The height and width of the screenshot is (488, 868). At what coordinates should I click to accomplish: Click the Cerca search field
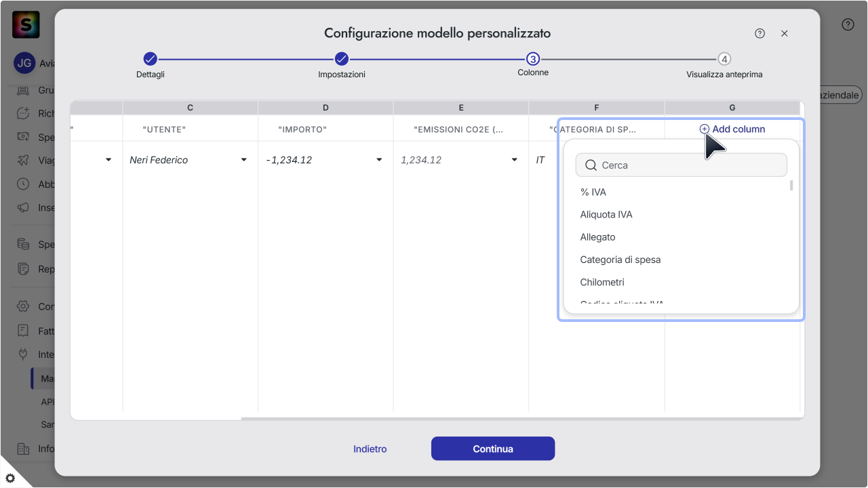point(682,165)
